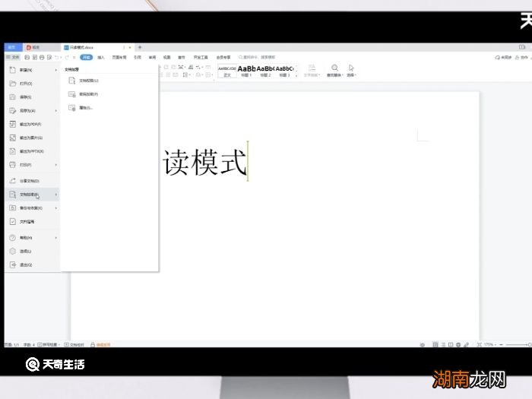This screenshot has height=399, width=532.
Task: Expand the Backup and restore submenu arrow
Action: click(56, 208)
